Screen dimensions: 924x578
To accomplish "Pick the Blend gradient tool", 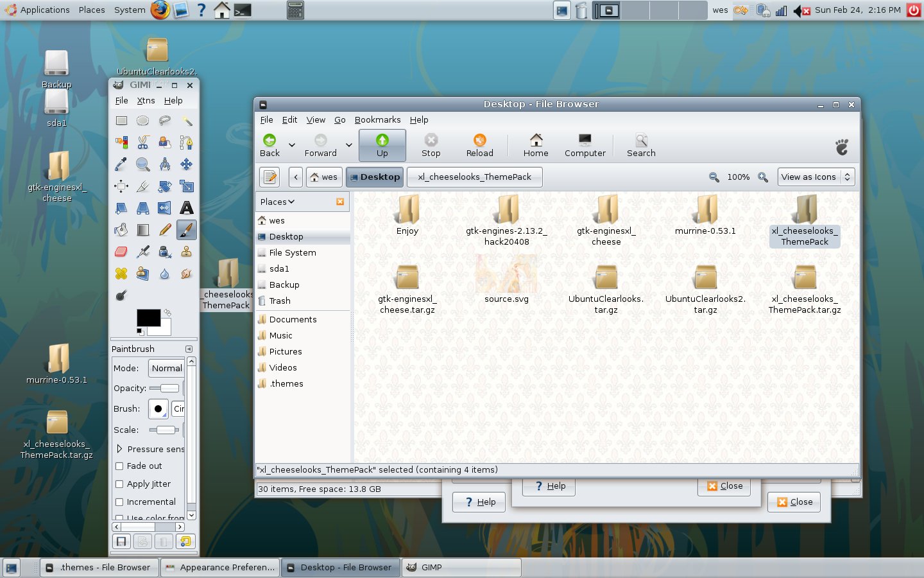I will [143, 230].
